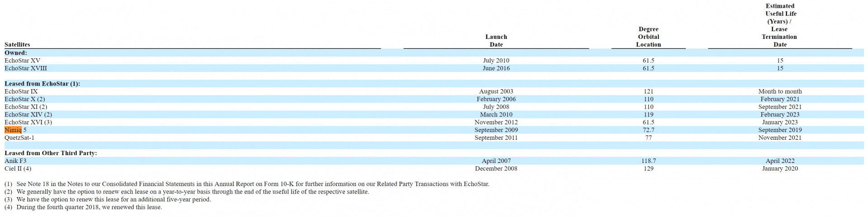This screenshot has width=868, height=218.
Task: Click the Satellites column header
Action: click(x=17, y=44)
